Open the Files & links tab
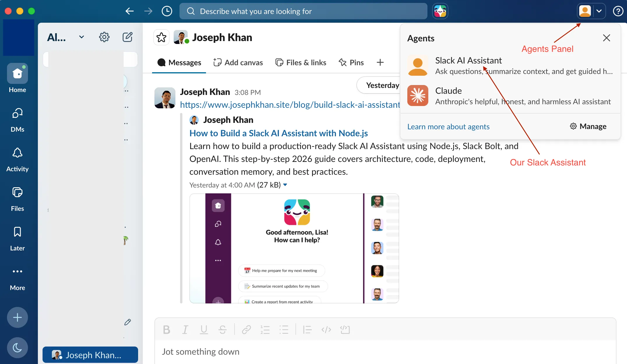This screenshot has height=364, width=627. [x=301, y=63]
